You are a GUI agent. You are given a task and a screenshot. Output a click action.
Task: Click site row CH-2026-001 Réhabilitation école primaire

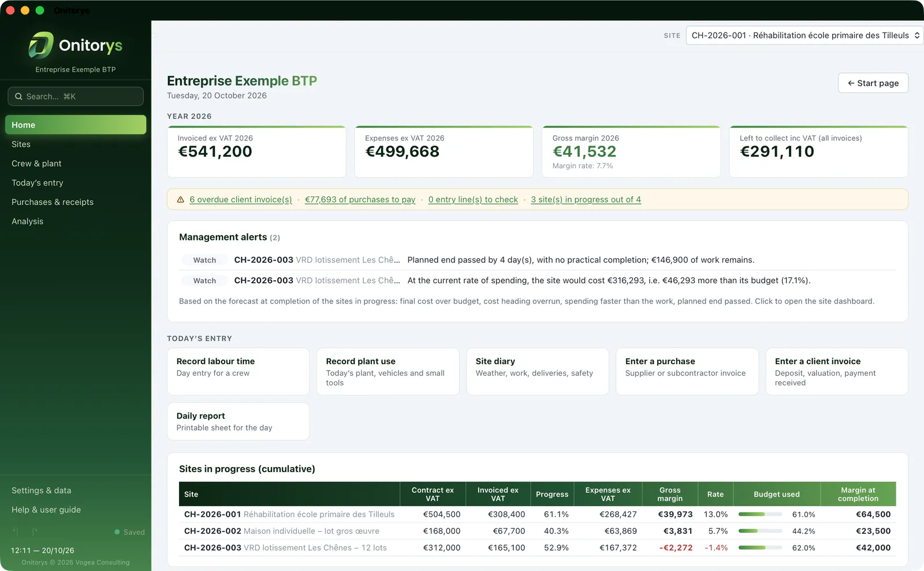pos(537,514)
